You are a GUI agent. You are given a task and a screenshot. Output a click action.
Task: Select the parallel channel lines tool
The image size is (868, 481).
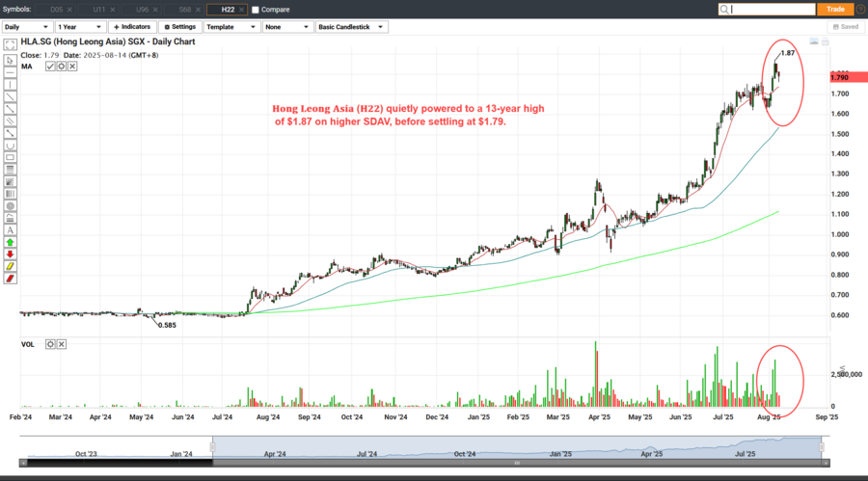(x=10, y=121)
